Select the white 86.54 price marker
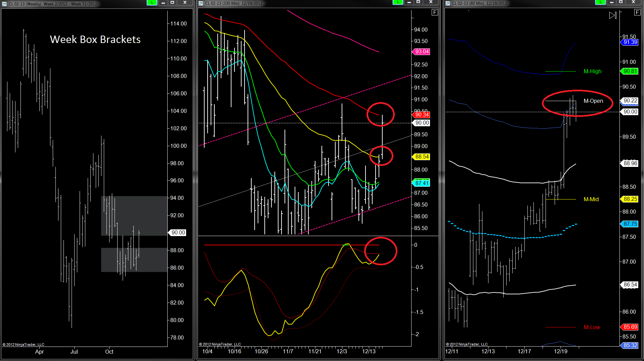 629,285
